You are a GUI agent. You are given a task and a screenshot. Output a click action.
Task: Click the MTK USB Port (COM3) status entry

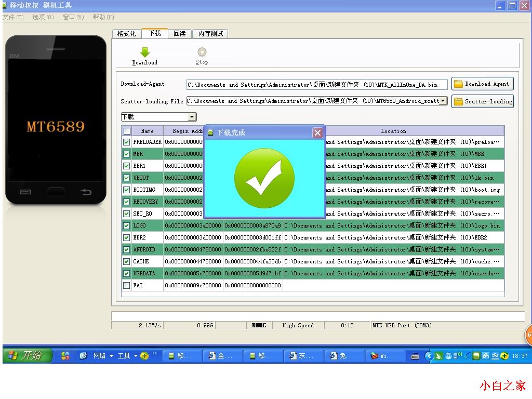[402, 325]
